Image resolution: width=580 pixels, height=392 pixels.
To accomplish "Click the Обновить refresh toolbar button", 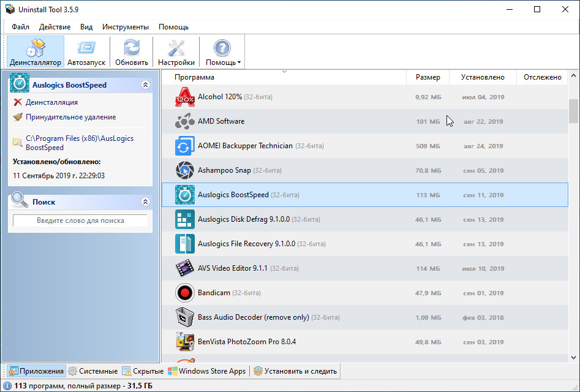I will click(132, 51).
